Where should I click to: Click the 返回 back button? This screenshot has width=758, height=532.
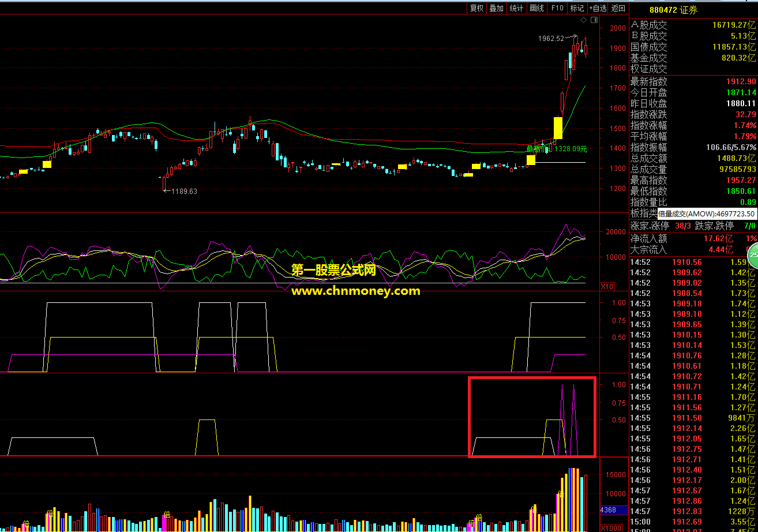618,8
